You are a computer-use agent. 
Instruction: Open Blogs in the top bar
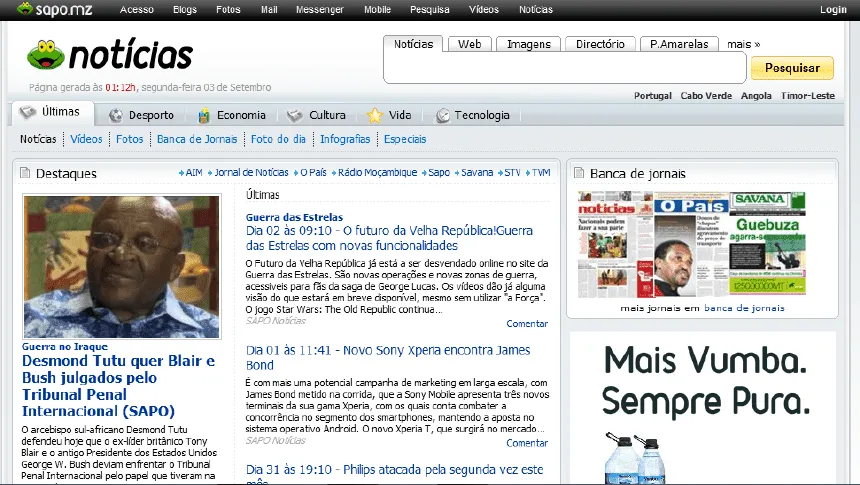(185, 9)
